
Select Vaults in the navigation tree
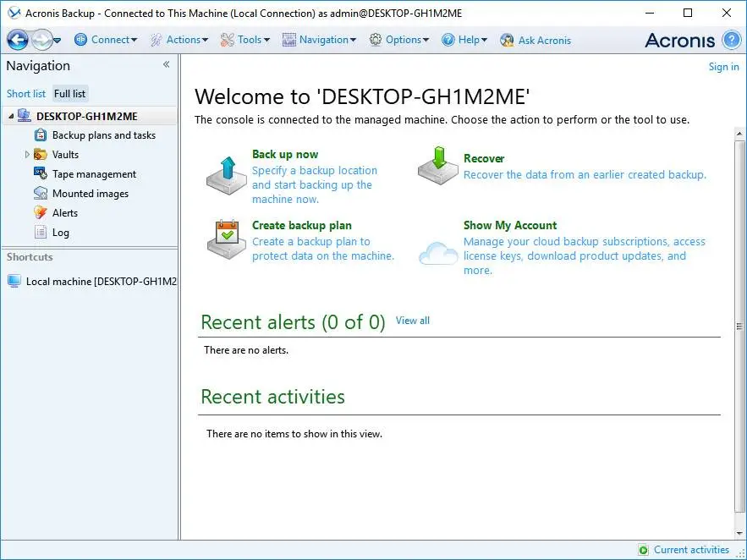65,154
